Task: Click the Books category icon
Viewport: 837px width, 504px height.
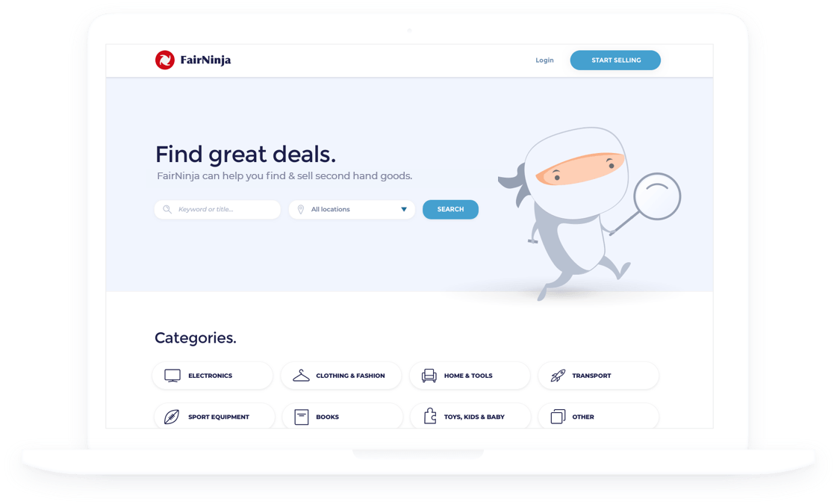Action: tap(302, 417)
